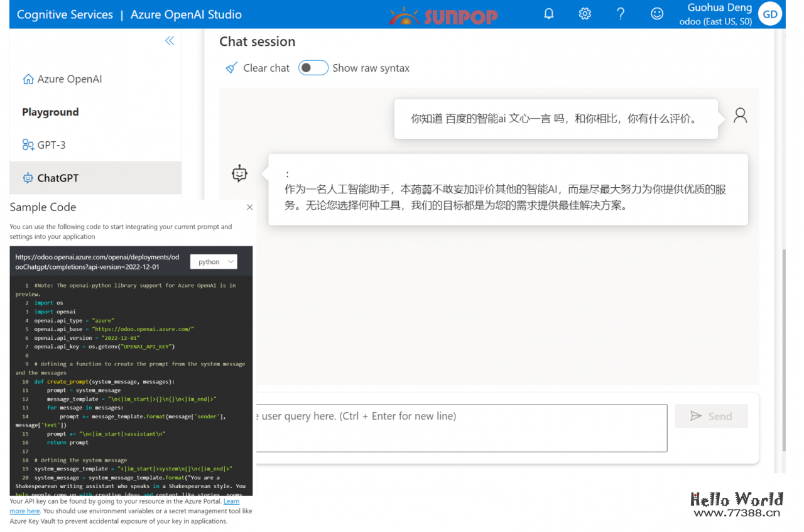Click the user silhouette icon beside the message

(740, 114)
